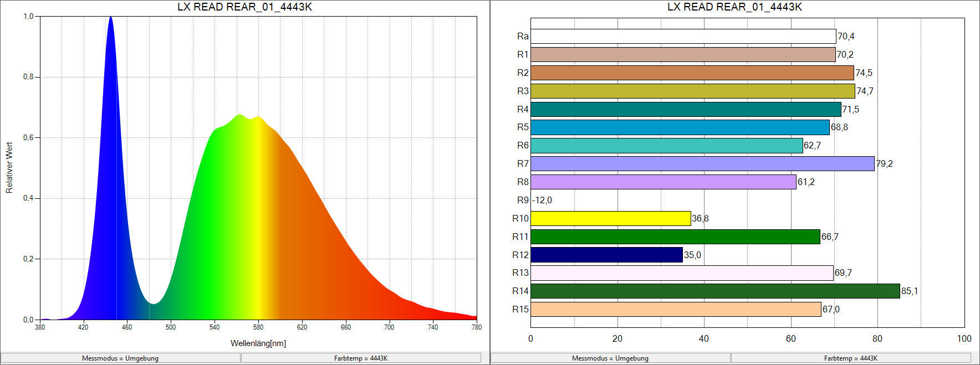
Task: Click Messmodus = Umgebung under the bar chart
Action: (610, 358)
